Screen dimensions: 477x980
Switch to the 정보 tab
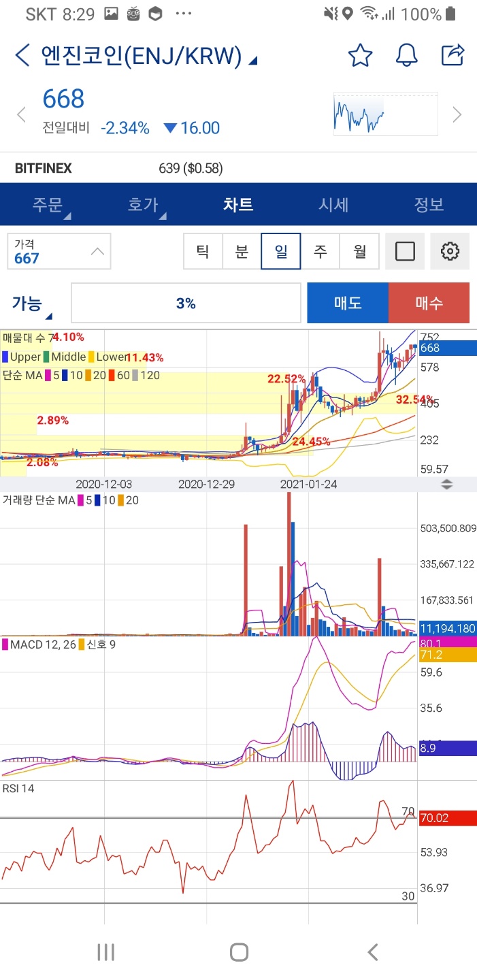tap(429, 204)
